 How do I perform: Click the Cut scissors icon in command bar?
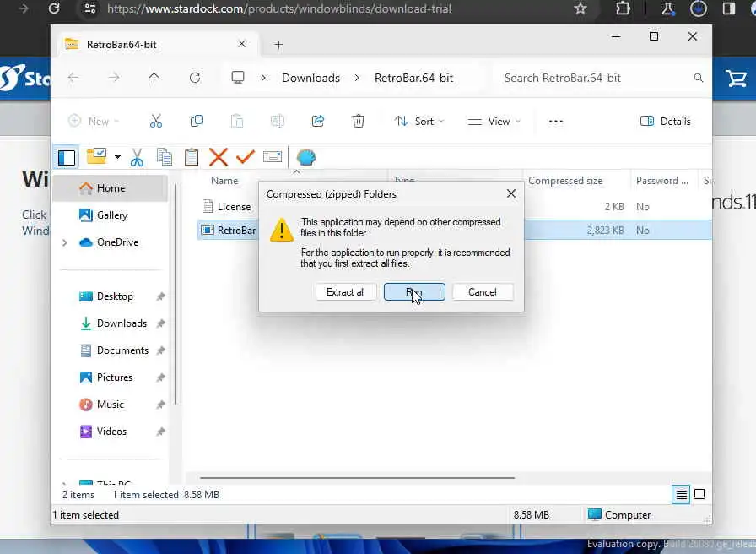[156, 121]
